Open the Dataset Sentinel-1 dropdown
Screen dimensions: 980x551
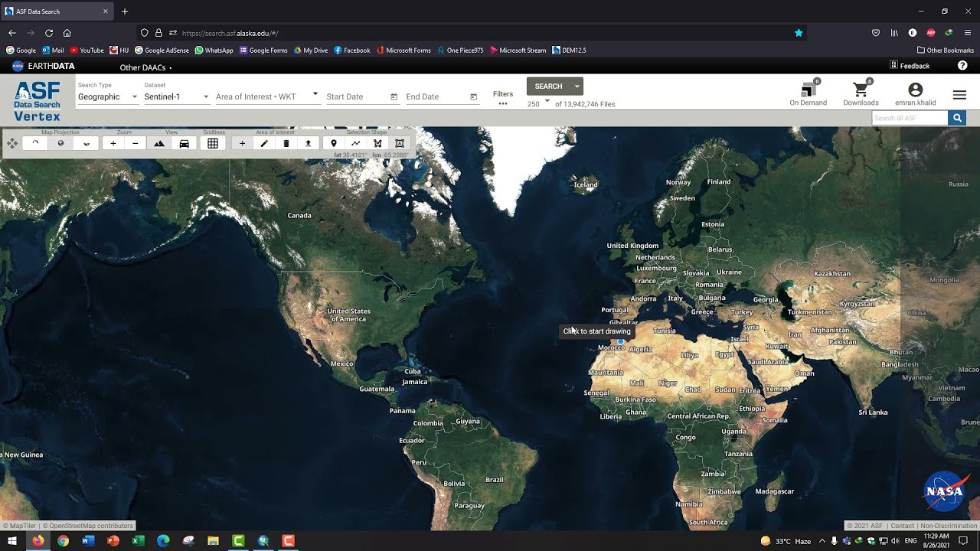[177, 96]
